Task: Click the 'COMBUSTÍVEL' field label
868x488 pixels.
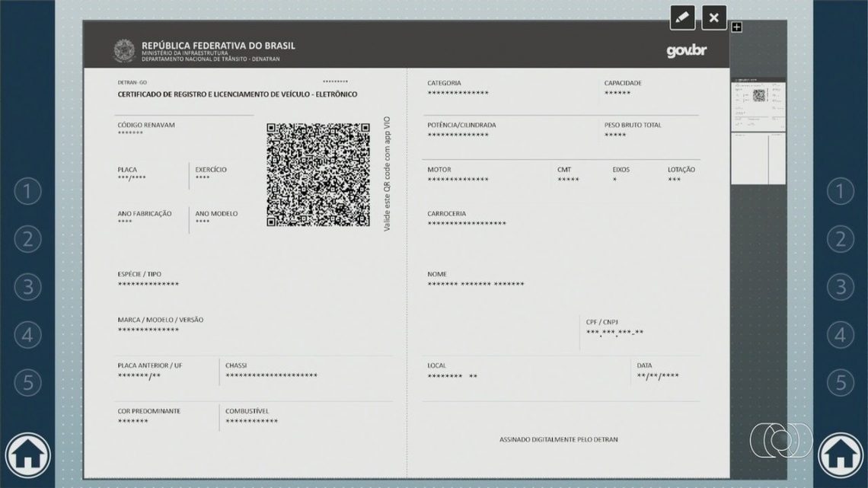Action: coord(247,411)
